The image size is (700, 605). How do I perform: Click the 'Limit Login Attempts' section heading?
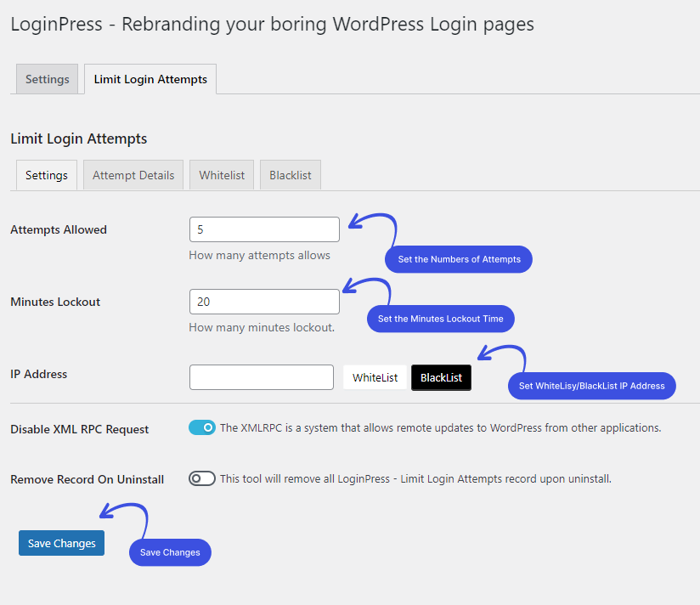pyautogui.click(x=78, y=139)
